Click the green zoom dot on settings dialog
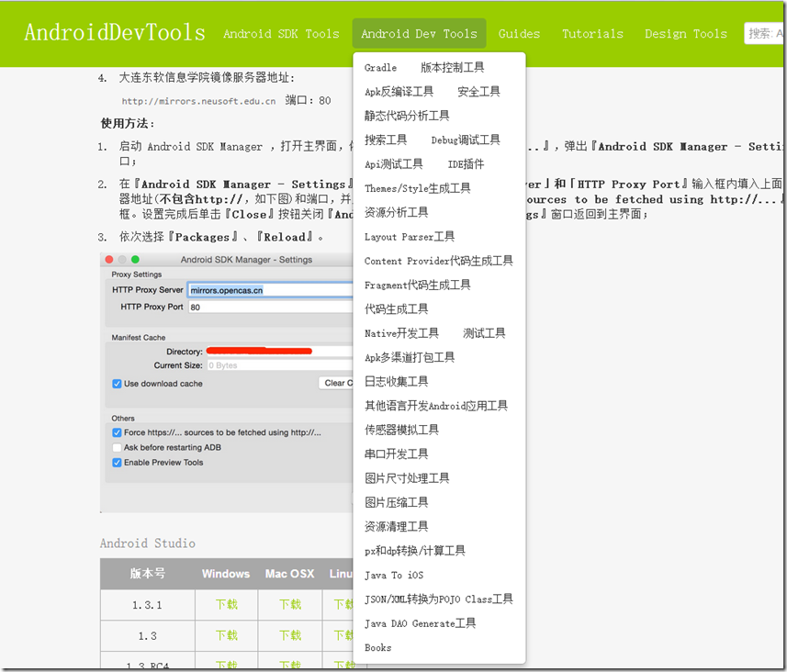This screenshot has width=787, height=672. [x=133, y=260]
